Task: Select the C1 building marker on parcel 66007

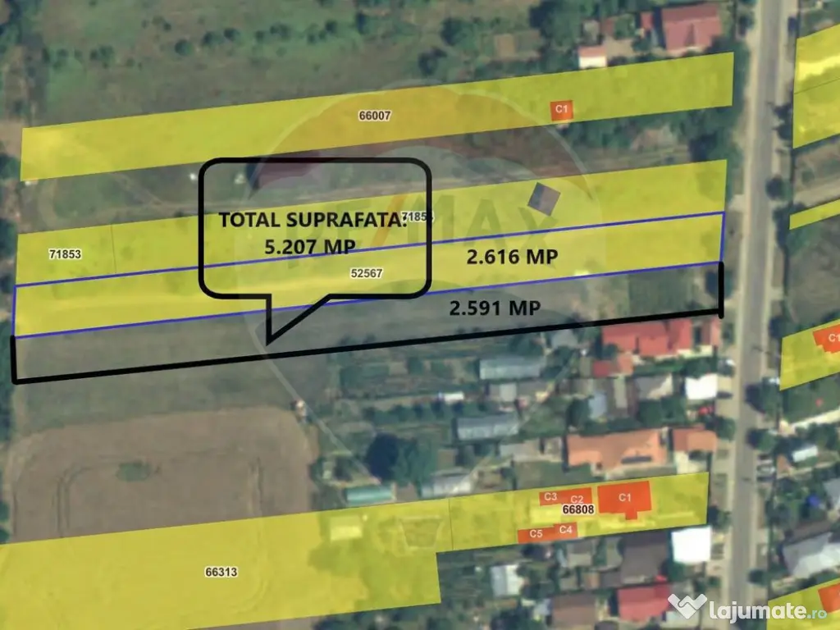Action: tap(562, 107)
